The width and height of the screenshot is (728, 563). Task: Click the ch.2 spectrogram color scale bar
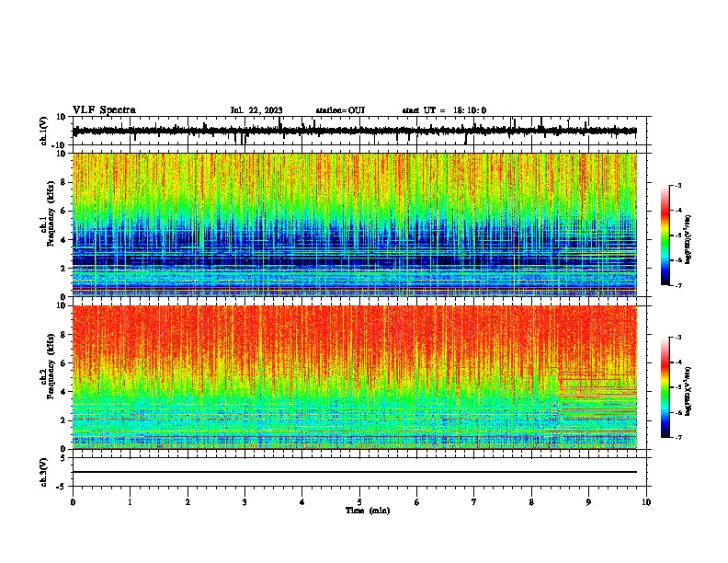(665, 387)
